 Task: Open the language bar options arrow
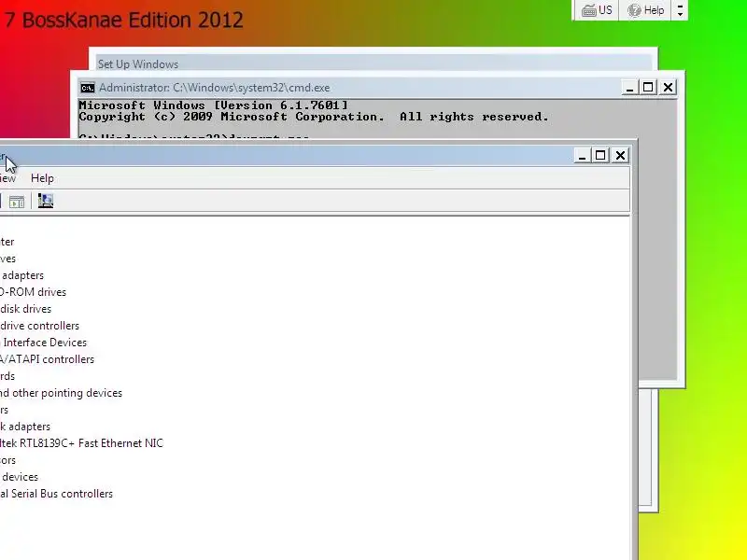click(680, 10)
